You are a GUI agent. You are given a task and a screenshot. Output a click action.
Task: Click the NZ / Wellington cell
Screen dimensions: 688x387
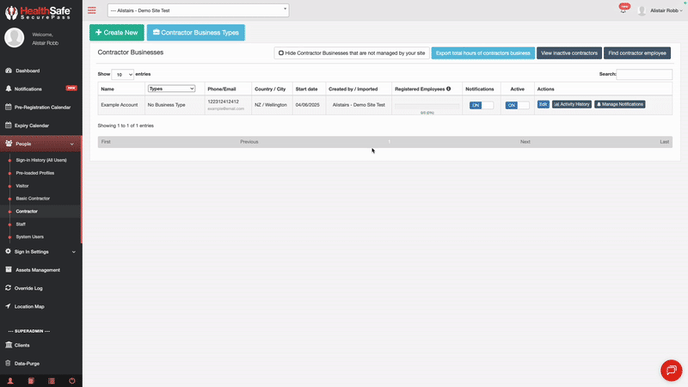[x=271, y=105]
